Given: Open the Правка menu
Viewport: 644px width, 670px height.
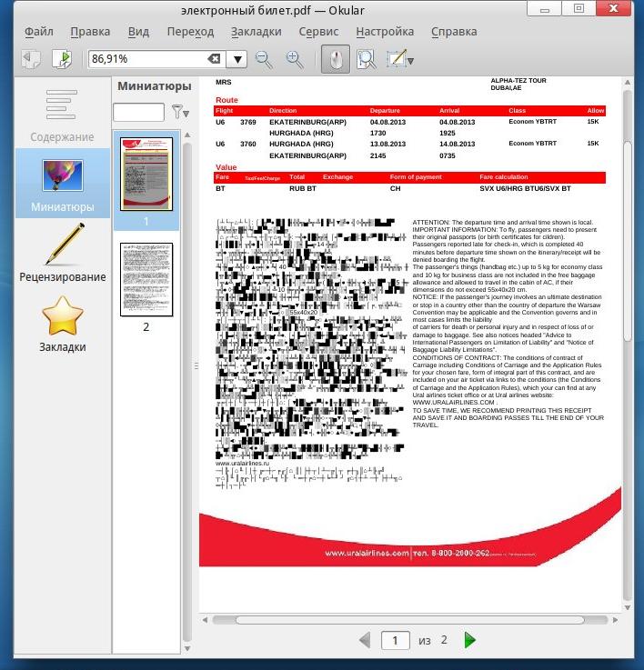Looking at the screenshot, I should [x=90, y=32].
